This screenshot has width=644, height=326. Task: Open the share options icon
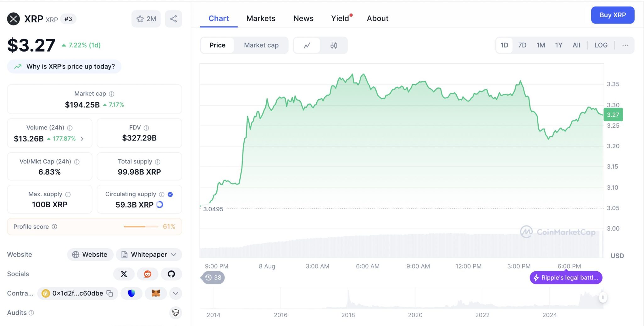click(173, 19)
